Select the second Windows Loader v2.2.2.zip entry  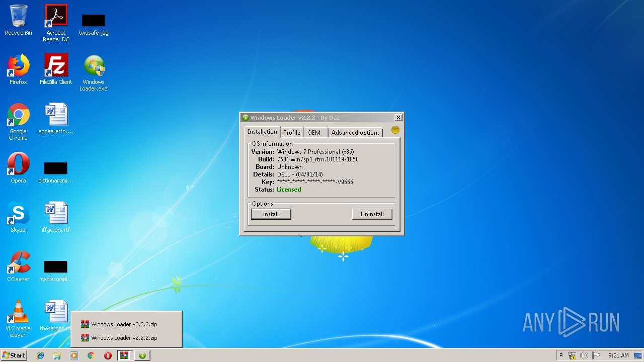click(x=126, y=338)
